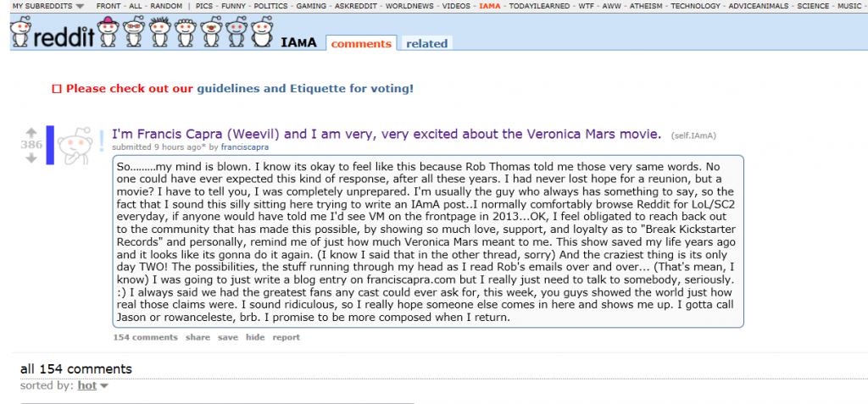The width and height of the screenshot is (868, 404).
Task: Upvote the Francis Capra post
Action: tap(31, 133)
